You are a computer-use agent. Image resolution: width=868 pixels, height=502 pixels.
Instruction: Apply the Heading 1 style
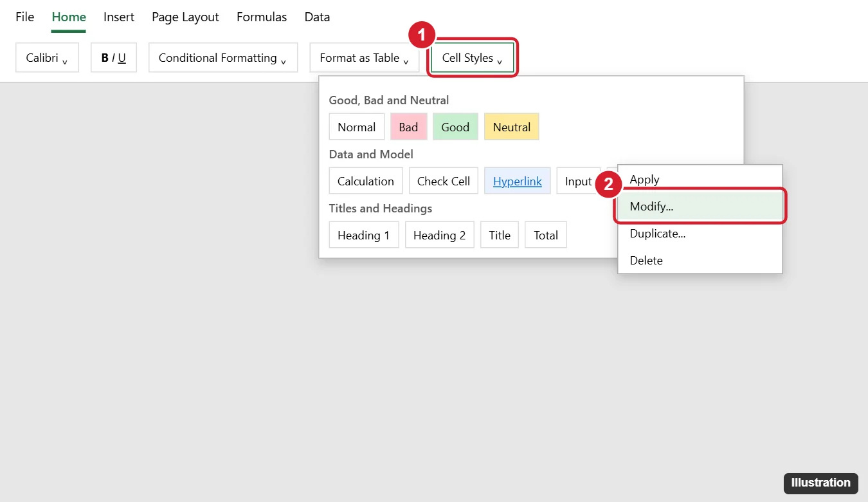364,235
